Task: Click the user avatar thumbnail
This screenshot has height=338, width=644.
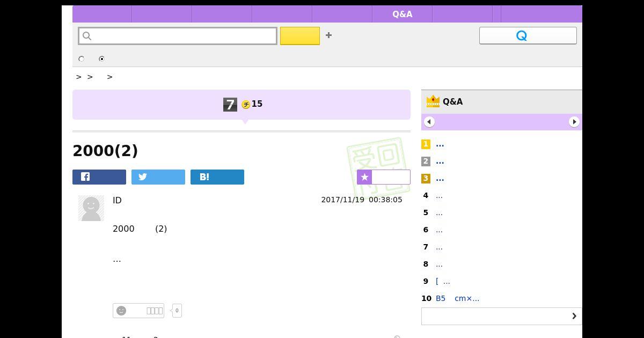Action: 91,208
